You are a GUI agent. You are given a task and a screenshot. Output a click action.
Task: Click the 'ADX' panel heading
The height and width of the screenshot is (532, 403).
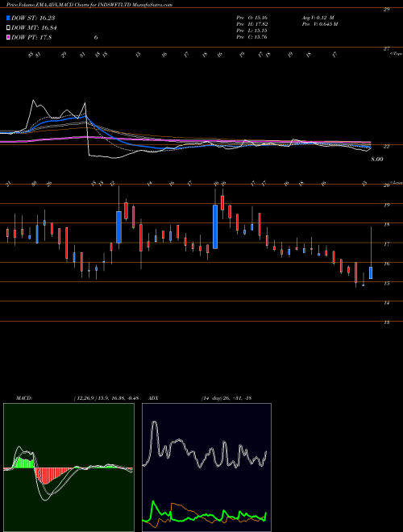pyautogui.click(x=154, y=398)
